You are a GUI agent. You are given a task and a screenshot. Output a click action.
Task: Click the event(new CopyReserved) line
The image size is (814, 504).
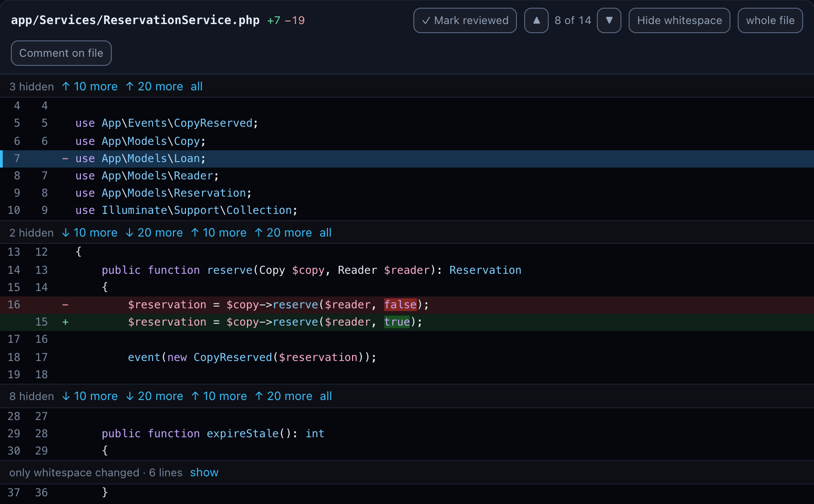407,357
